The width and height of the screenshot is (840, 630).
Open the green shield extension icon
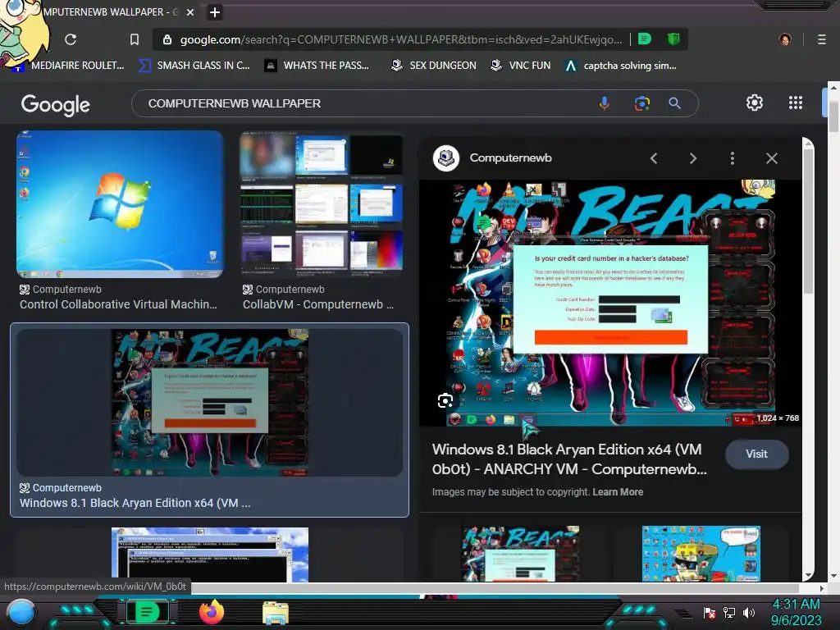click(673, 39)
